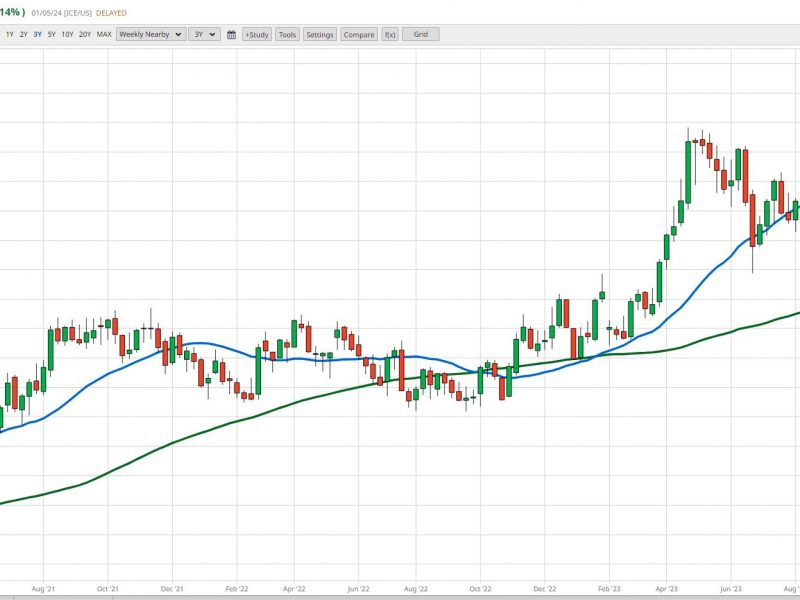Choose the 5Y time range
Image resolution: width=800 pixels, height=600 pixels.
[x=52, y=35]
